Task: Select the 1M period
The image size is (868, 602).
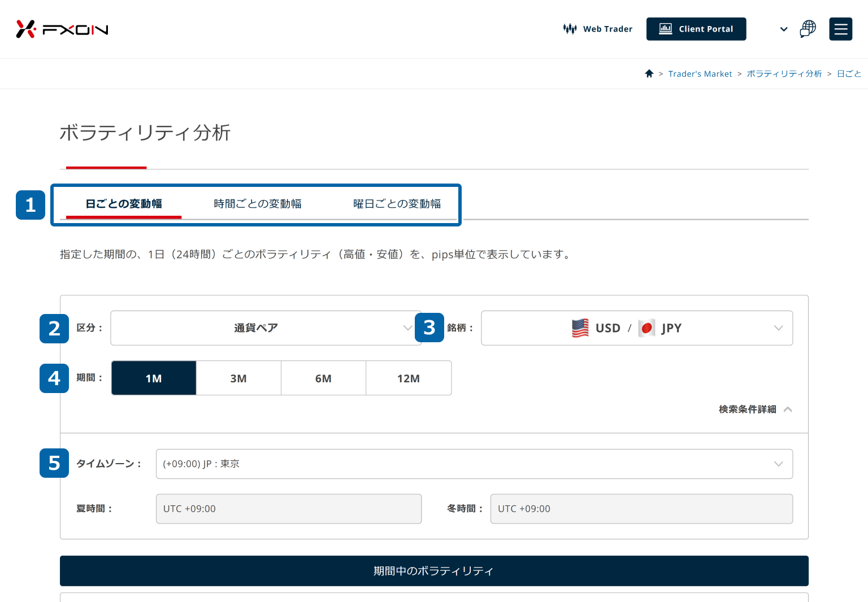Action: click(154, 378)
